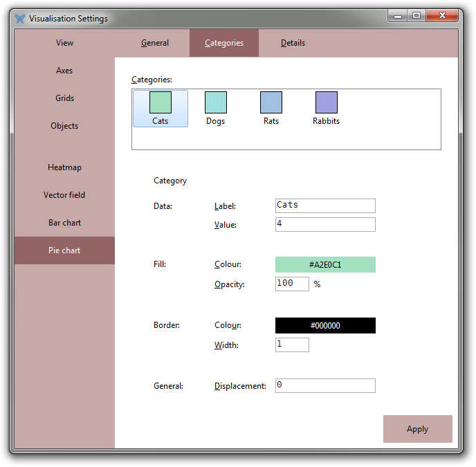Open Heatmap settings
The width and height of the screenshot is (476, 467).
(65, 167)
